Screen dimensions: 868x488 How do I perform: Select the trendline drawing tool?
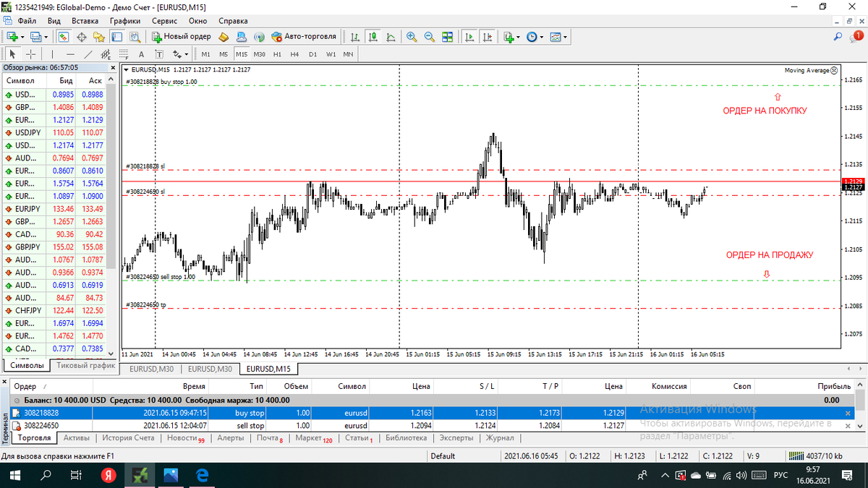(88, 54)
